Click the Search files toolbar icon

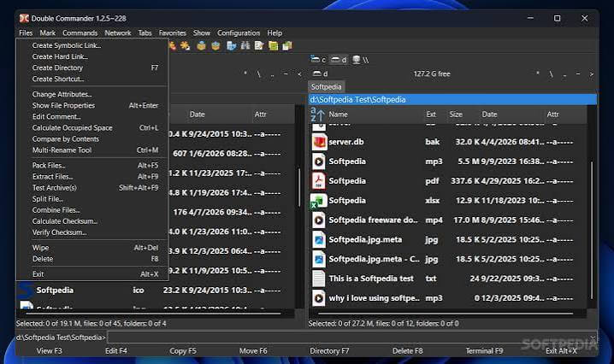tap(231, 46)
